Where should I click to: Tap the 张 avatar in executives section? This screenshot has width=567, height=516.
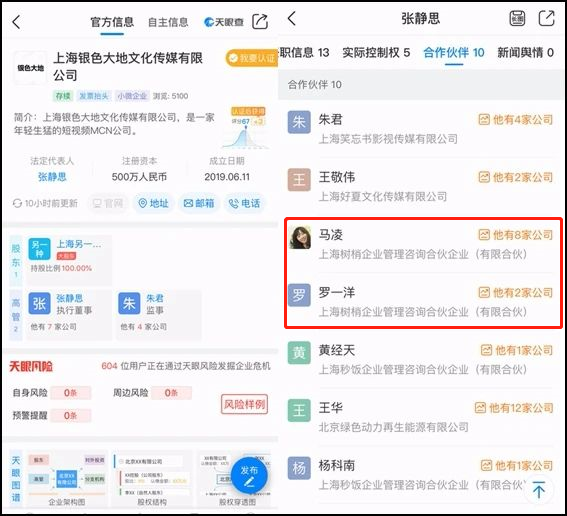[39, 303]
